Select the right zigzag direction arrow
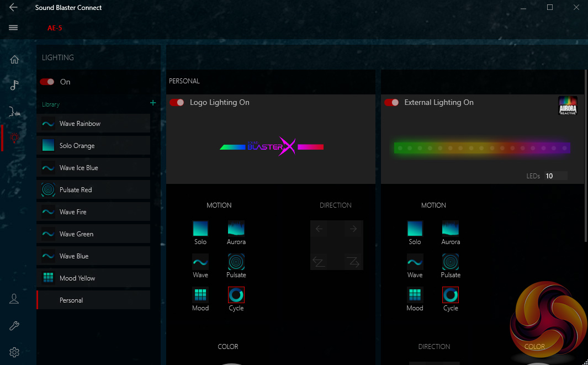 (x=353, y=262)
